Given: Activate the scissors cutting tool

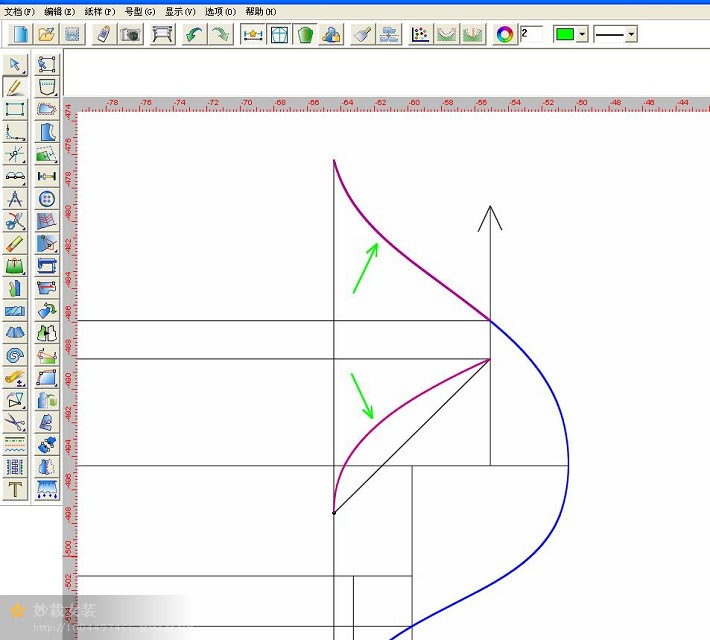Looking at the screenshot, I should tap(15, 221).
